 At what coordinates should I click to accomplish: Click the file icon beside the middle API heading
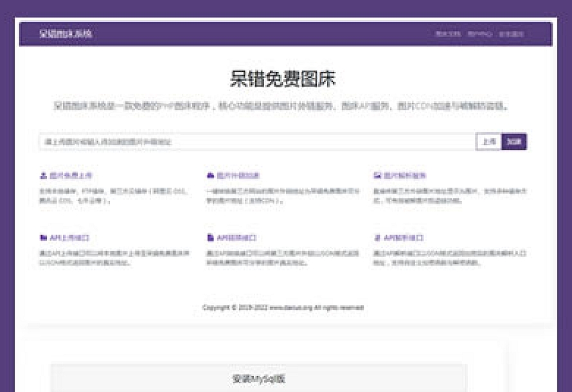pos(210,238)
